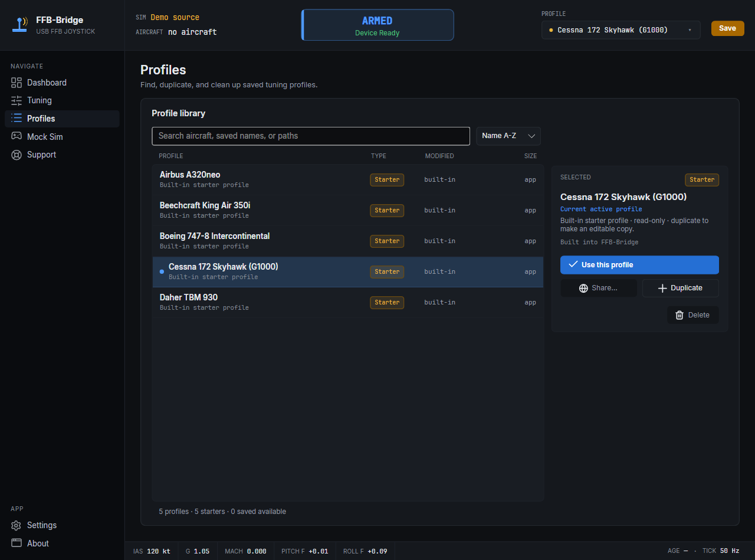Click the Tuning sliders icon
The width and height of the screenshot is (755, 560).
point(17,100)
